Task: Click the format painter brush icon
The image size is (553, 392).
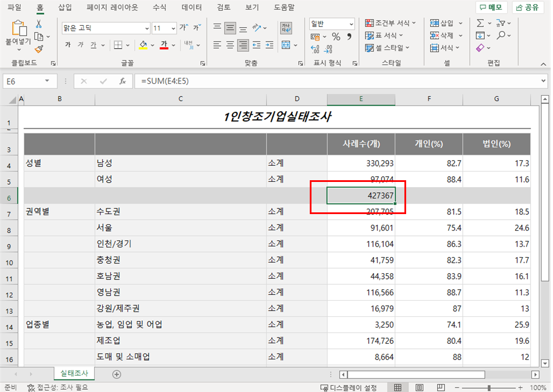Action: point(39,49)
